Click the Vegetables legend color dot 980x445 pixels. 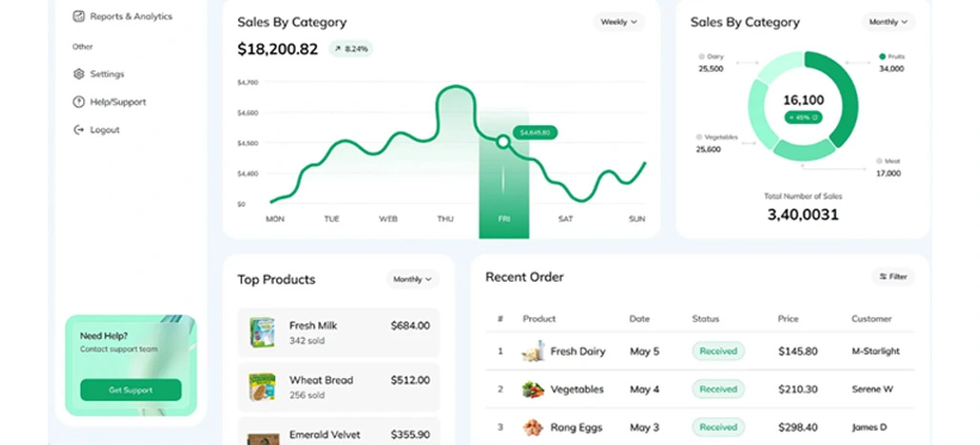[x=699, y=137]
